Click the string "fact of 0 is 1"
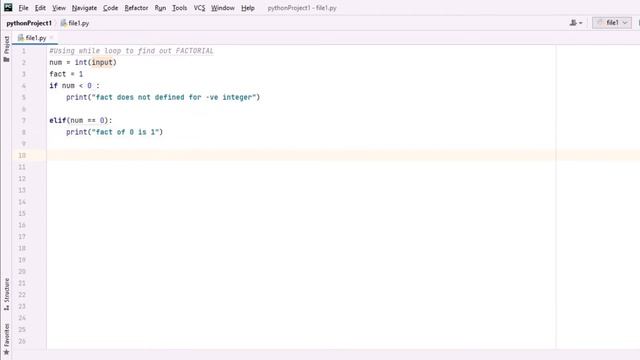 125,132
